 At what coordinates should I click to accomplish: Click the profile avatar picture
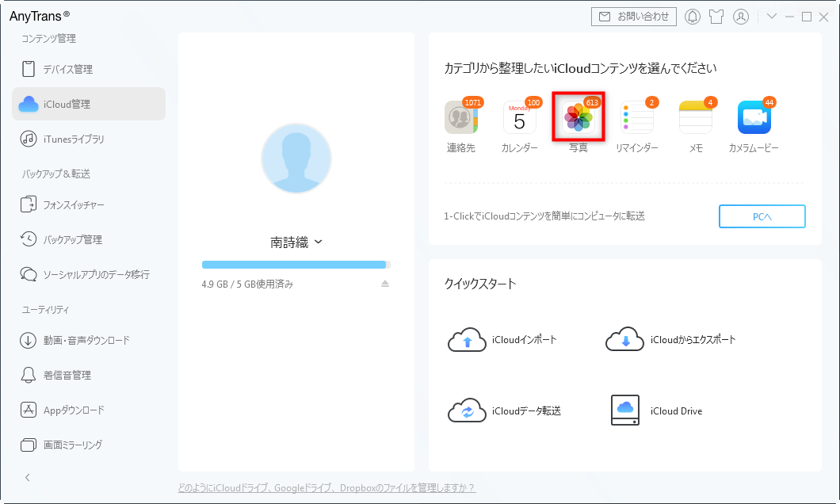[x=296, y=158]
